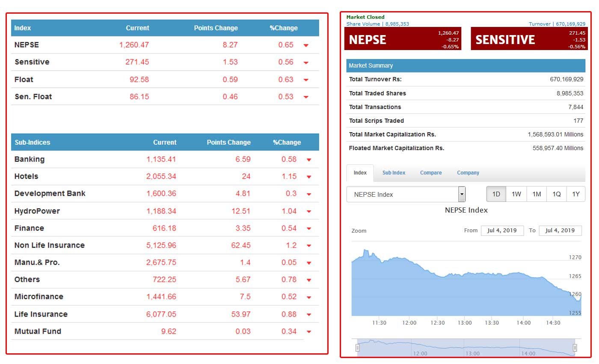The image size is (599, 364).
Task: Click the red down arrow in Hotels row
Action: (x=309, y=177)
